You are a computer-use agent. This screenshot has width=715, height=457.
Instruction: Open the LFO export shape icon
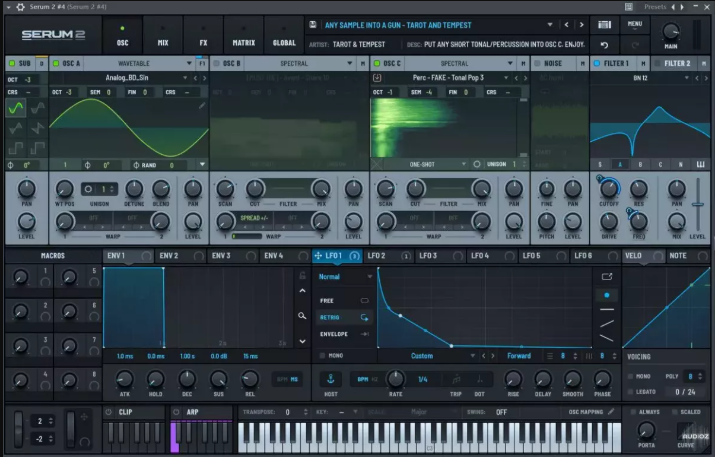(x=606, y=276)
